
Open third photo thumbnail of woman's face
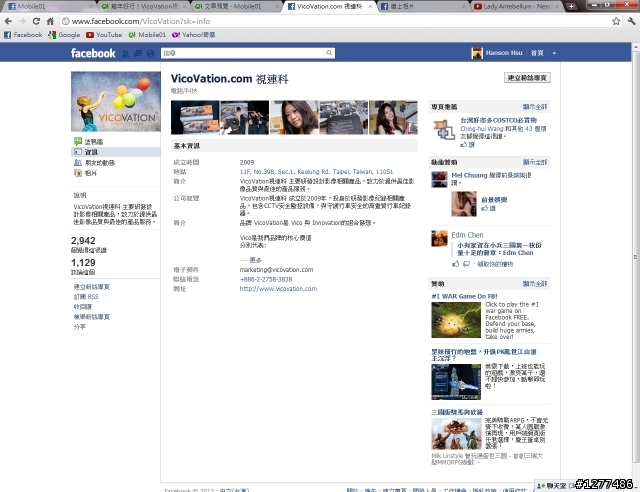click(x=294, y=118)
